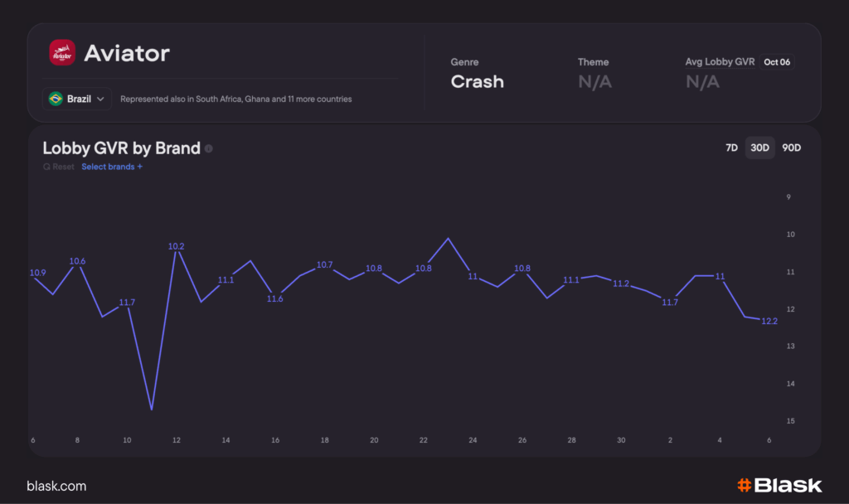Open the blask.com link
The height and width of the screenshot is (504, 849).
tap(56, 486)
